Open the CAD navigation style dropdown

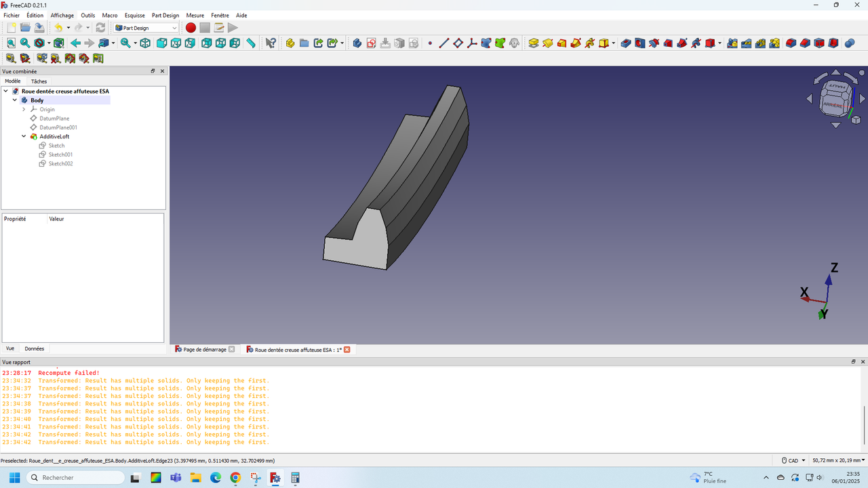pyautogui.click(x=793, y=460)
